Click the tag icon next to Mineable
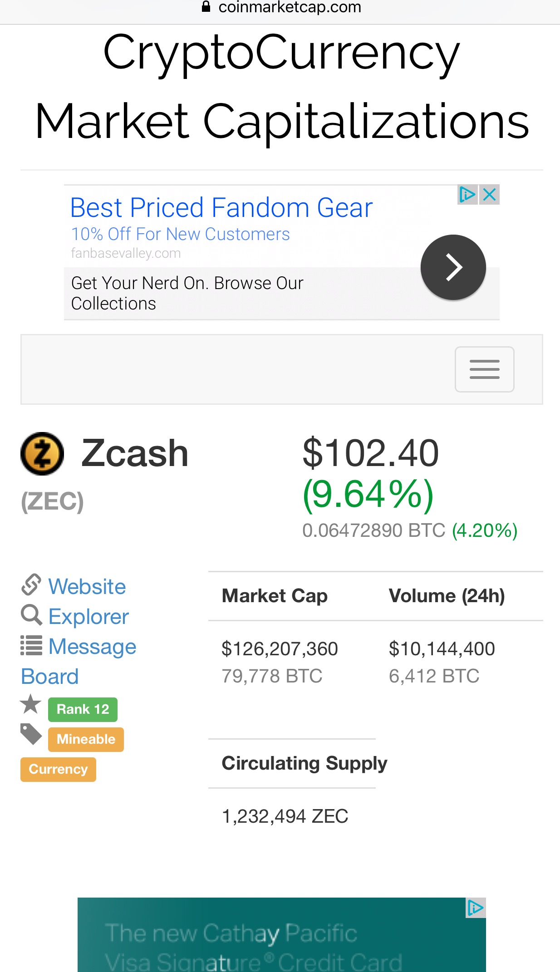Viewport: 560px width, 972px height. [31, 734]
